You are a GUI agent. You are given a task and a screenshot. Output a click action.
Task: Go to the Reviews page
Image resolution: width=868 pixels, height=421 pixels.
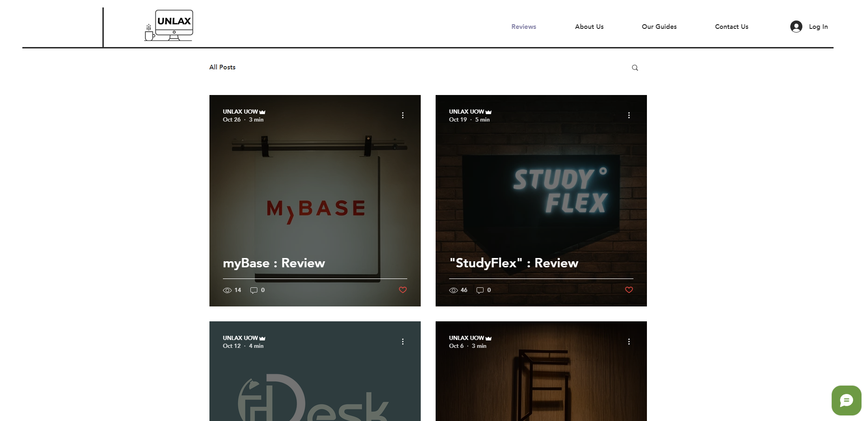tap(524, 27)
